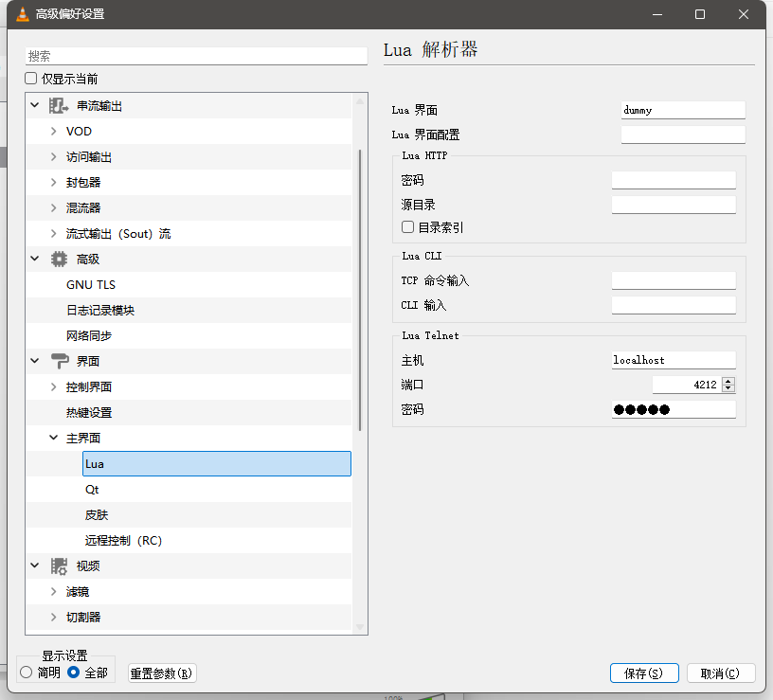The width and height of the screenshot is (773, 700).
Task: Select the Lua tree item
Action: 217,464
